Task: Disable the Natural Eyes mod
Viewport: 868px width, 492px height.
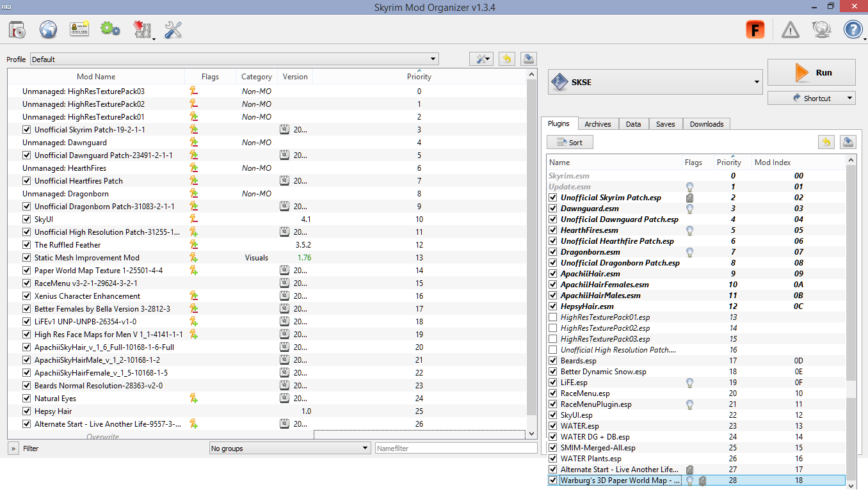Action: [27, 399]
